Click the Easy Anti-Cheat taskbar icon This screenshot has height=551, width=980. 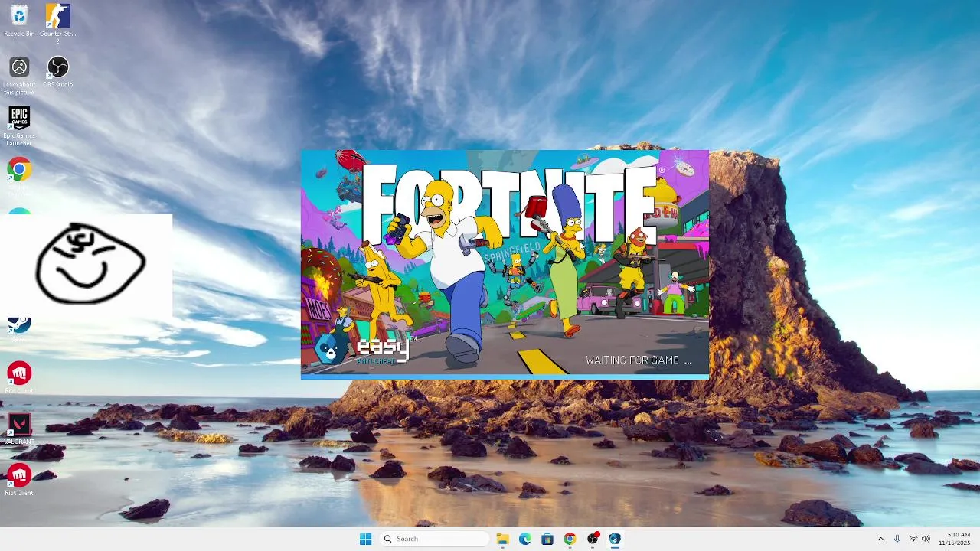pyautogui.click(x=614, y=539)
